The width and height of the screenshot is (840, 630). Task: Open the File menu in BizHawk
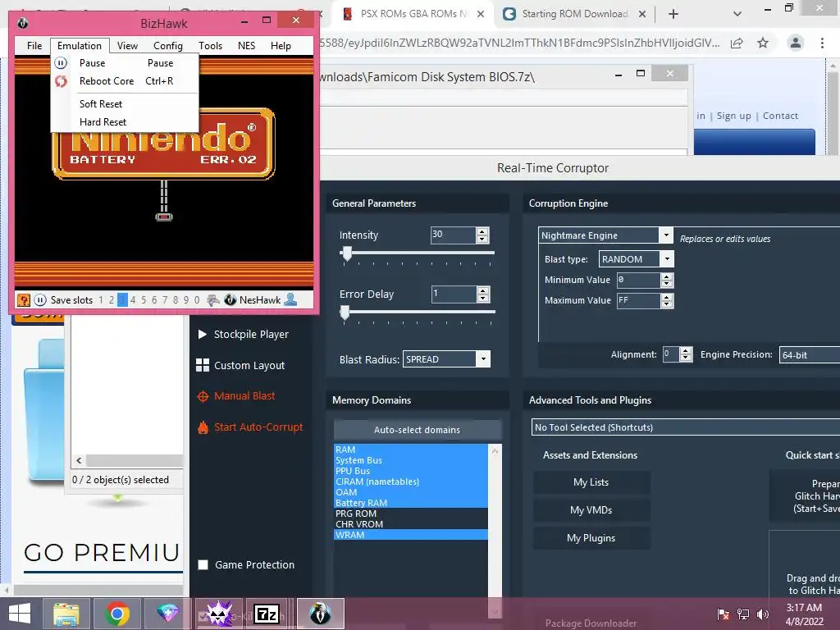tap(34, 46)
